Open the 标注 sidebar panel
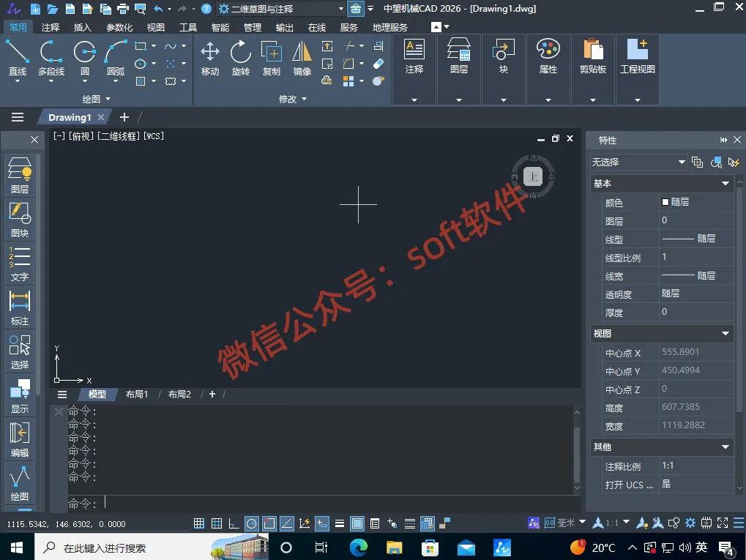The height and width of the screenshot is (560, 746). tap(20, 307)
